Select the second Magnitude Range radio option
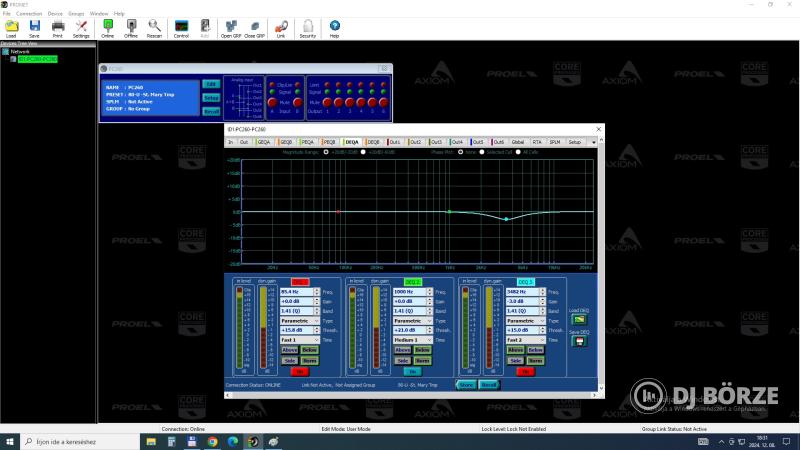The width and height of the screenshot is (800, 450). coord(363,152)
